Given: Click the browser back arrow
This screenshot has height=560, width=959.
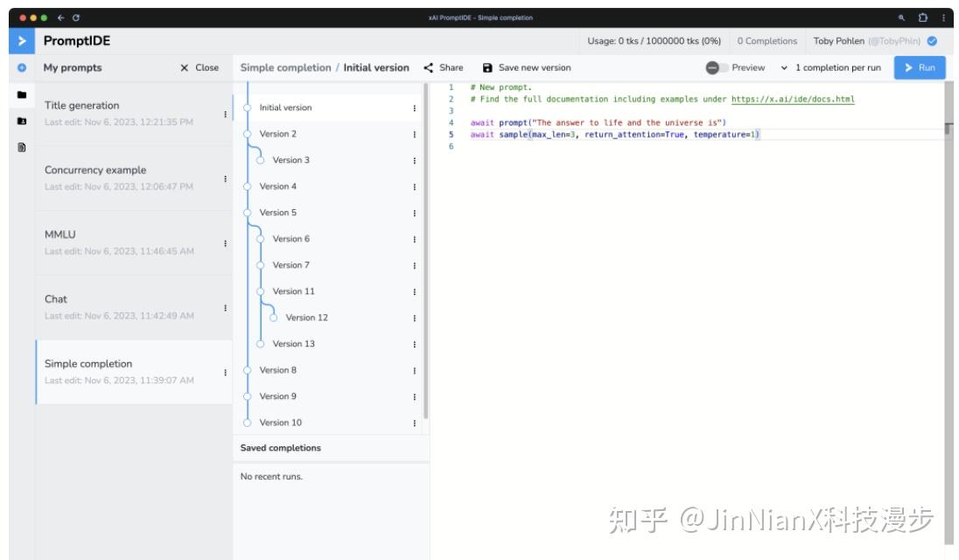Looking at the screenshot, I should click(x=63, y=16).
